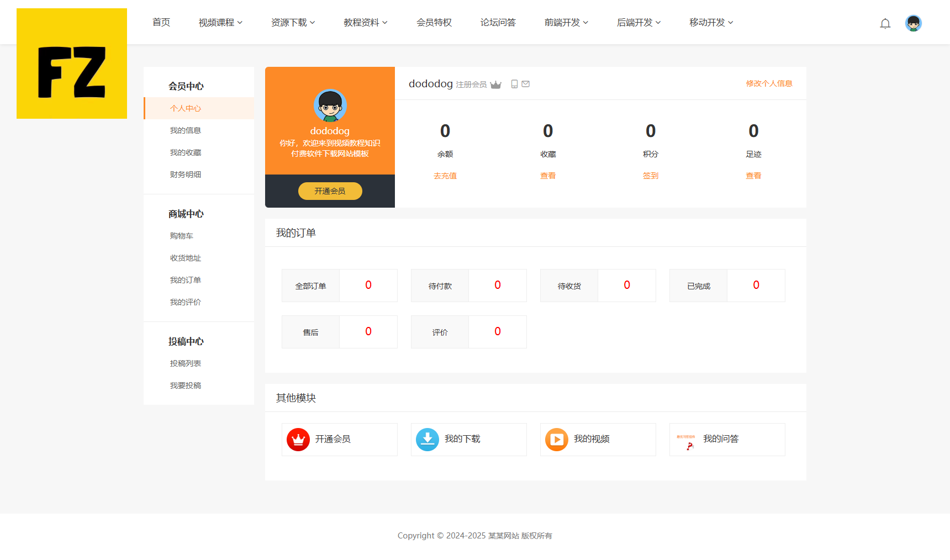950x560 pixels.
Task: Click the crown membership icon beside username
Action: pyautogui.click(x=495, y=84)
